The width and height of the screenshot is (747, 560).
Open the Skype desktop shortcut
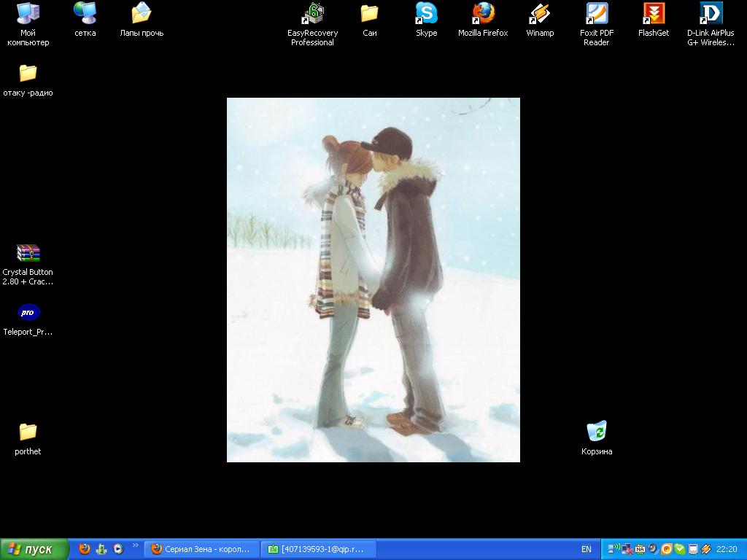[426, 14]
